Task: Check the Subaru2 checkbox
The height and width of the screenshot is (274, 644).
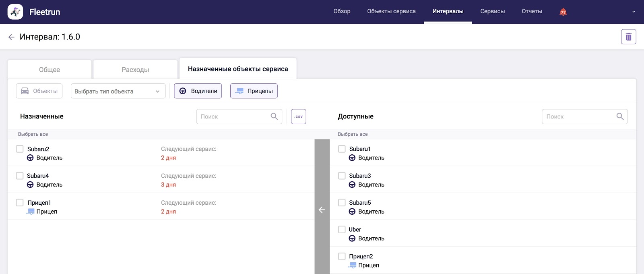Action: 20,149
